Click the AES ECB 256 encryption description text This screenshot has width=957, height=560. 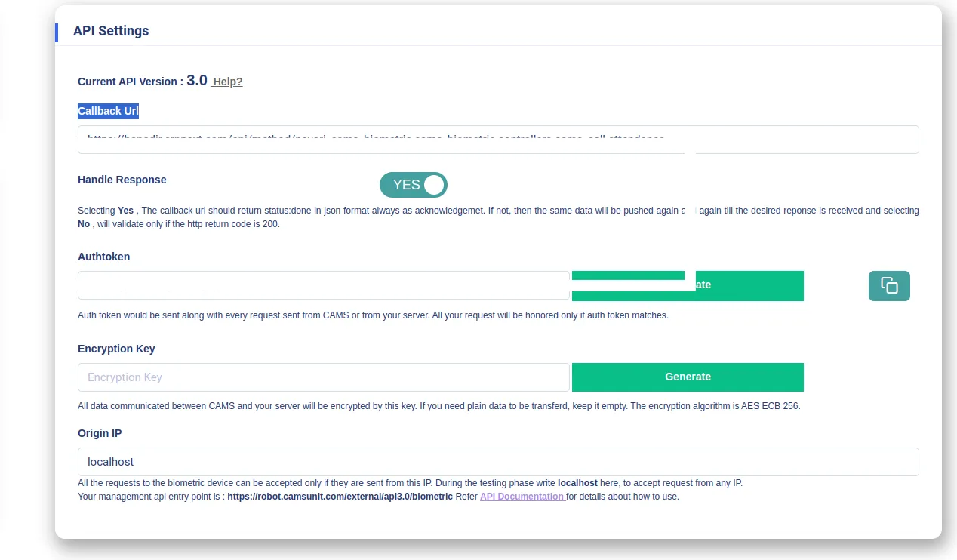(x=438, y=406)
